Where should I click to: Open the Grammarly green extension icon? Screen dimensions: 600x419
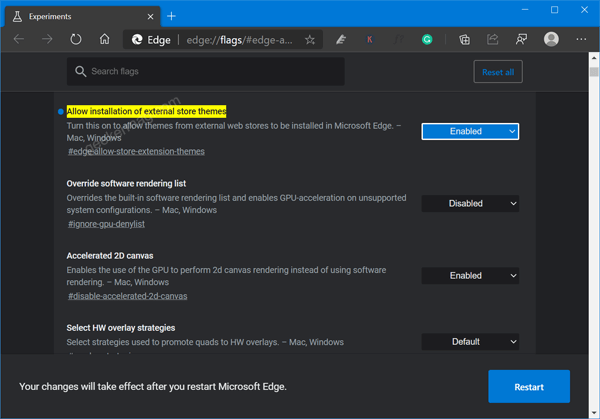tap(427, 39)
